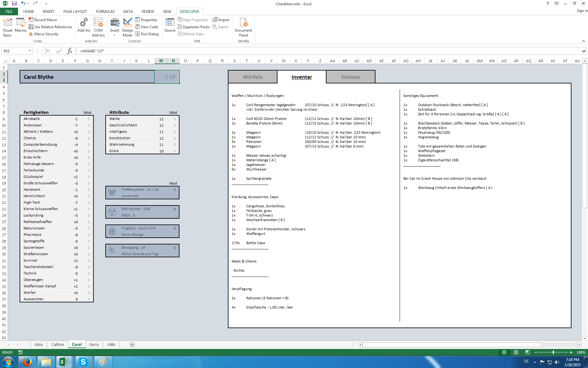Click the Gerry sheet tab
Image resolution: width=588 pixels, height=368 pixels.
coord(93,344)
